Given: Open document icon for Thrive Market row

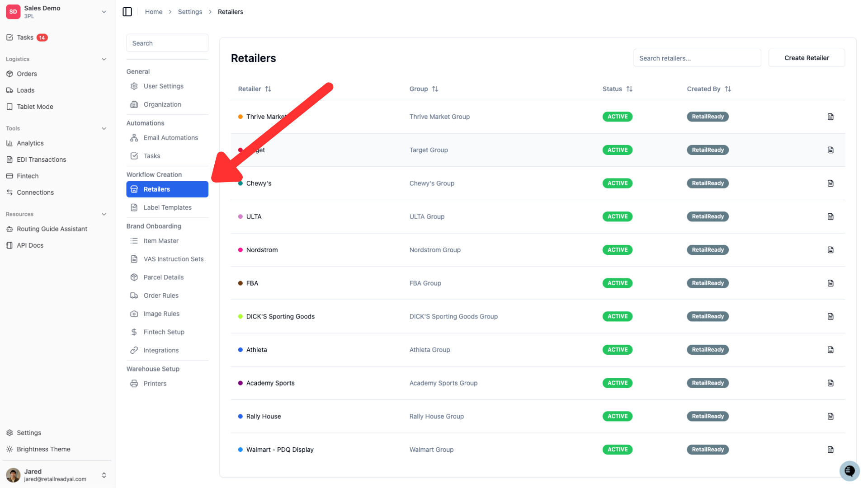Looking at the screenshot, I should pos(830,117).
